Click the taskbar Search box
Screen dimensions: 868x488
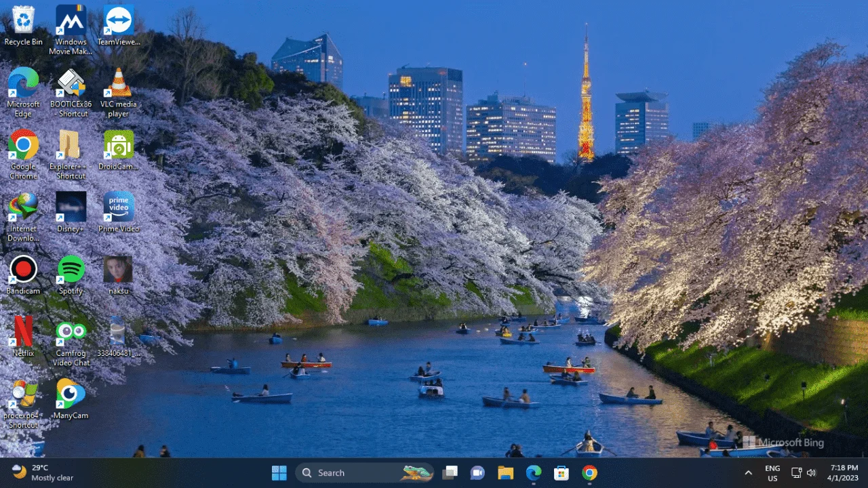(x=366, y=472)
